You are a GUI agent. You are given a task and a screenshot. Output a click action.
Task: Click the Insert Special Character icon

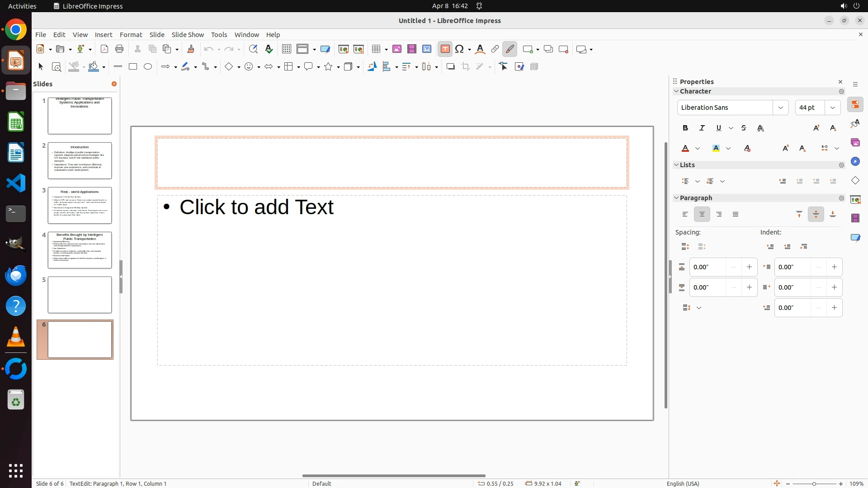click(460, 49)
